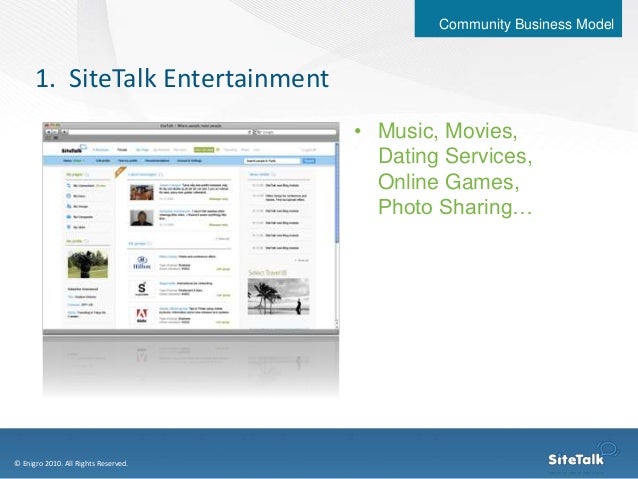Click the browser plus add-bookmark button
This screenshot has height=479, width=638.
[x=64, y=132]
